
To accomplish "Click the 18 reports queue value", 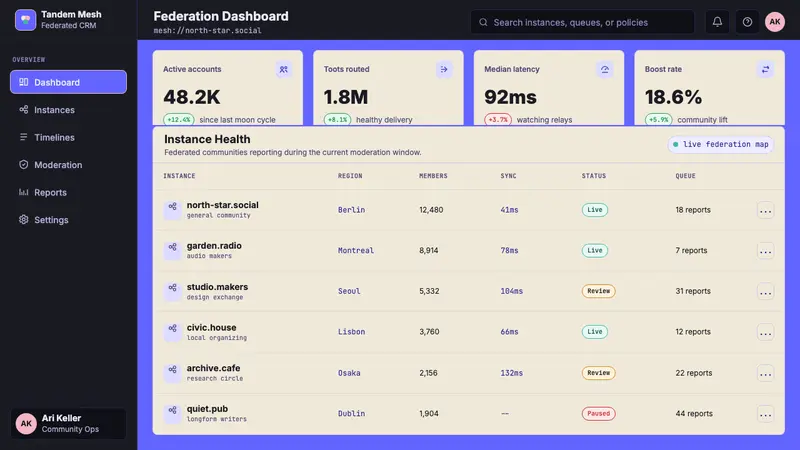I will coord(693,210).
